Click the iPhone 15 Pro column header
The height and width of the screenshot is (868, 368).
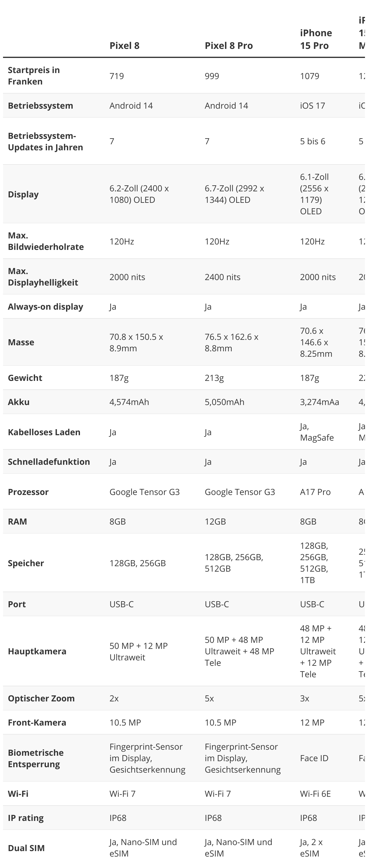pos(316,39)
